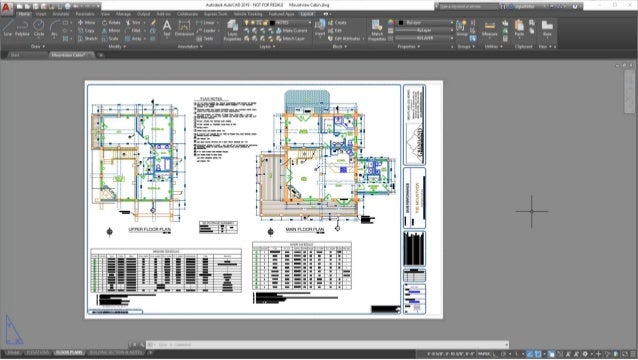The height and width of the screenshot is (360, 638).
Task: Open the Base view tool
Action: pos(547,28)
